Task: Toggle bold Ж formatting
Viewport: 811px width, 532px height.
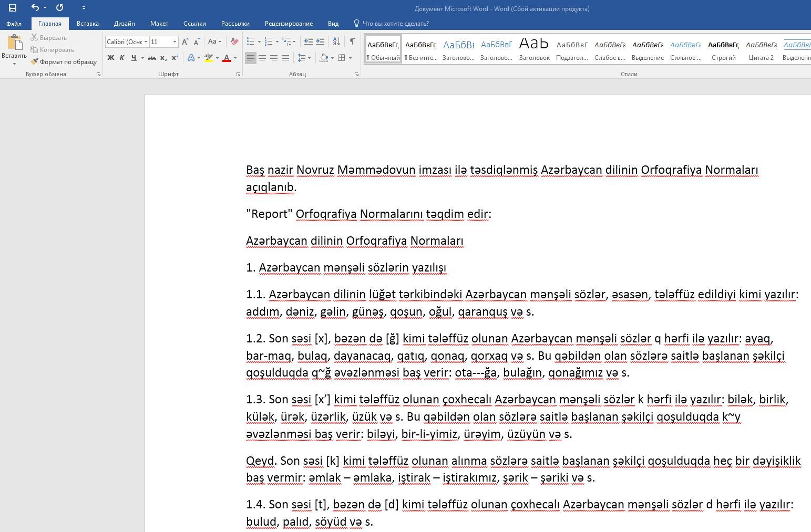Action: pos(110,58)
